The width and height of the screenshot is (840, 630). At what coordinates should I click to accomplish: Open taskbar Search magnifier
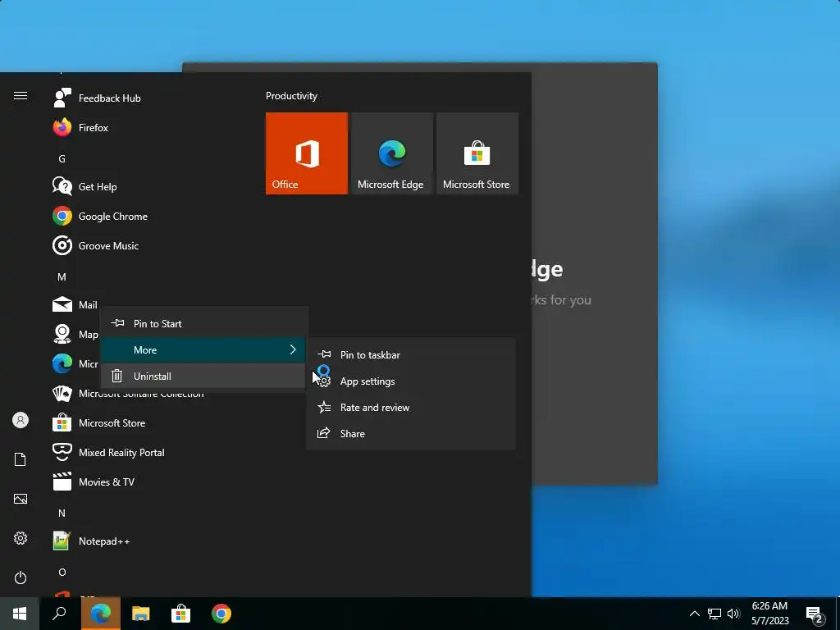click(x=59, y=614)
